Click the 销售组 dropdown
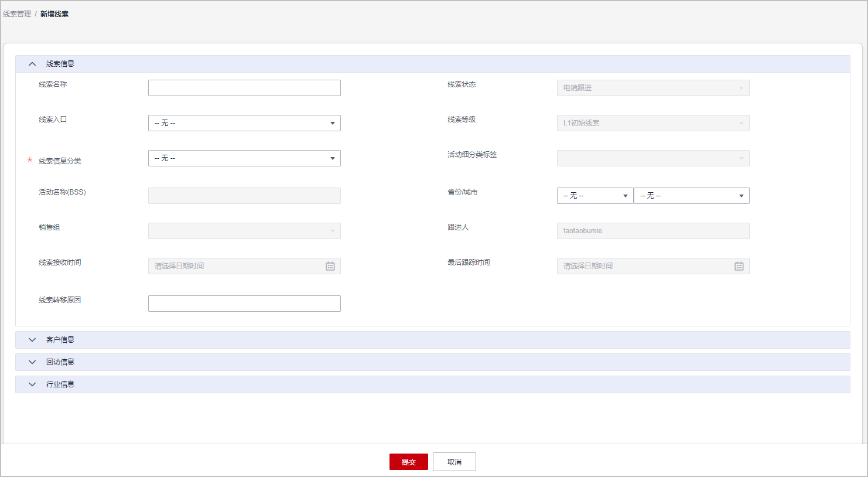The height and width of the screenshot is (477, 868). tap(244, 231)
